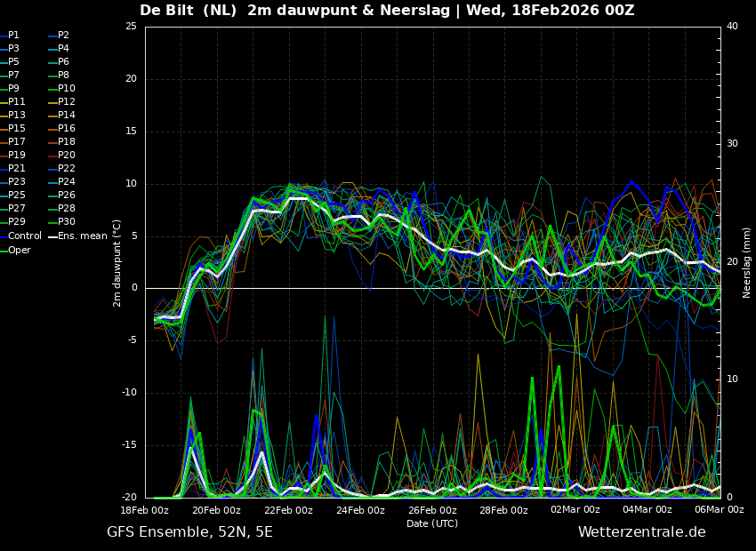Click the 18Feb 00z date tick label
Viewport: 756px width, 551px height.
tap(145, 510)
